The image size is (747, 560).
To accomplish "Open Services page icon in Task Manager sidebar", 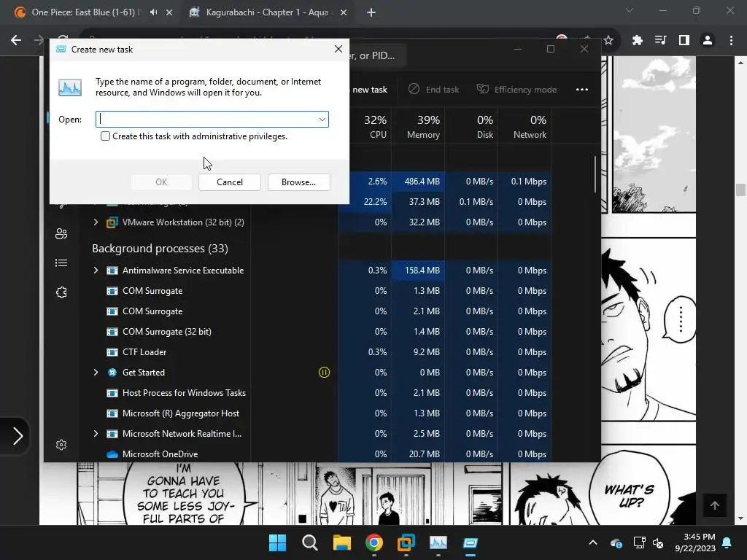I will tap(61, 292).
